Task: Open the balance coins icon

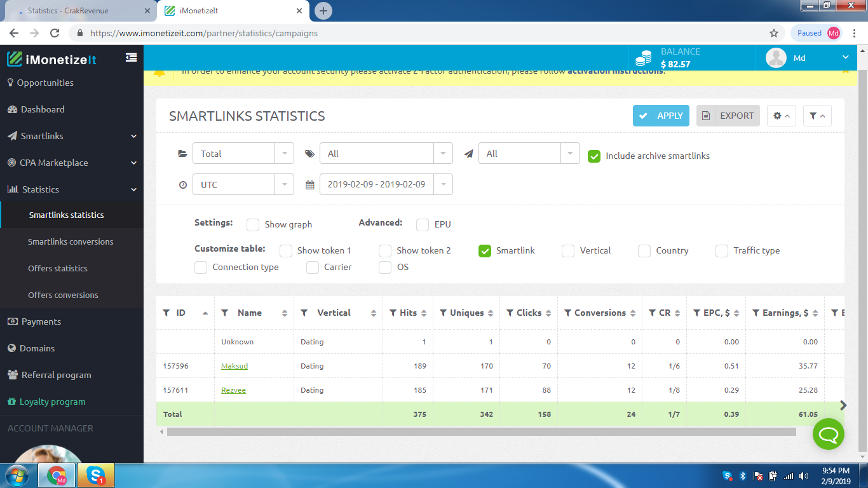Action: point(644,58)
